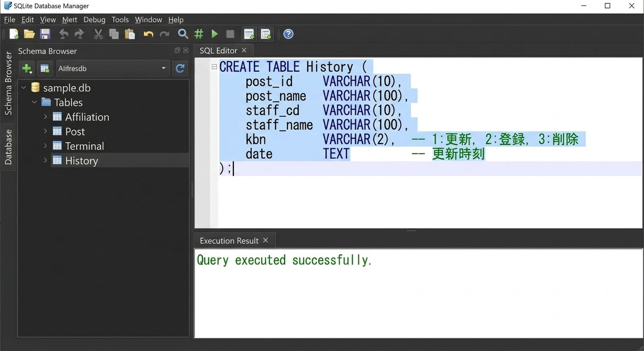The height and width of the screenshot is (351, 644).
Task: Open the Help menu
Action: click(176, 20)
